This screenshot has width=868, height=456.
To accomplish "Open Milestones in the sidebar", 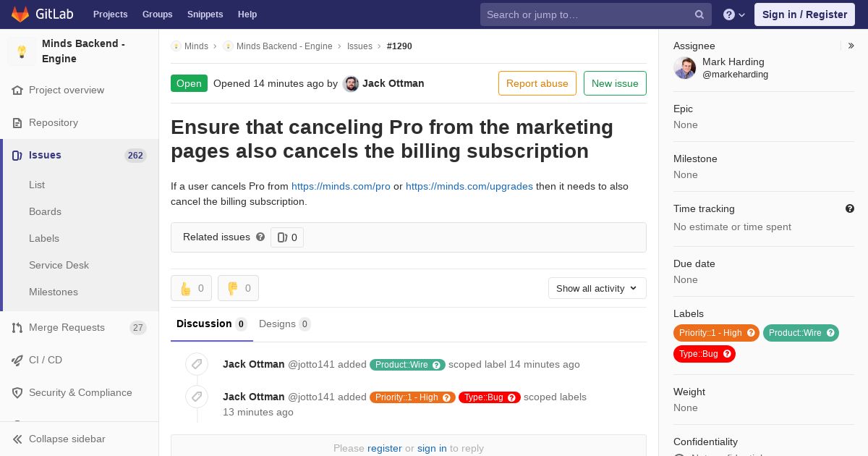I will 54,292.
